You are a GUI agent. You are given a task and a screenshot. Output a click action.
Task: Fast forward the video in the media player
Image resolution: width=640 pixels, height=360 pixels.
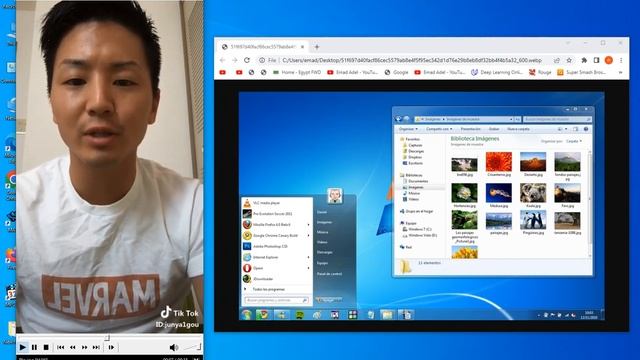point(84,347)
